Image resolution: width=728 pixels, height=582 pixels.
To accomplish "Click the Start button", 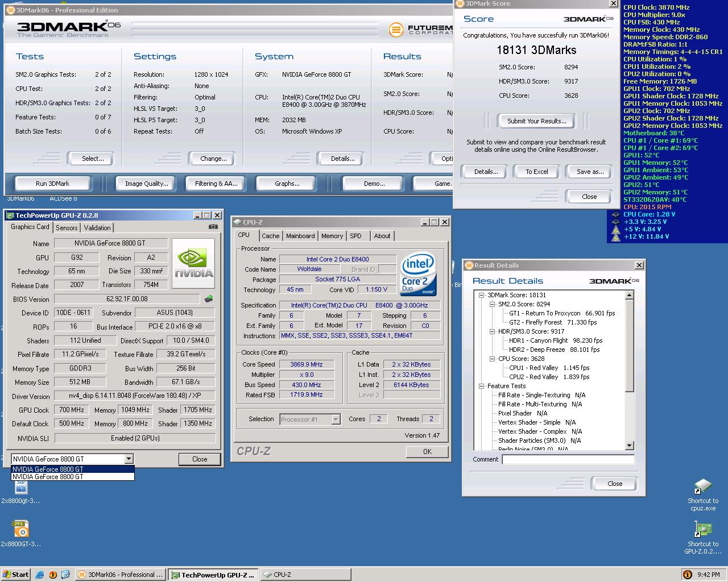I will pyautogui.click(x=15, y=575).
